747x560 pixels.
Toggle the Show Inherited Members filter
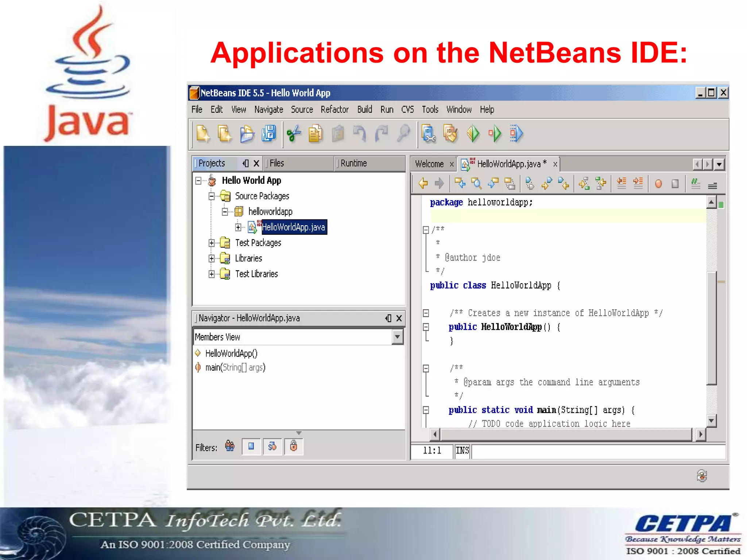tap(230, 446)
